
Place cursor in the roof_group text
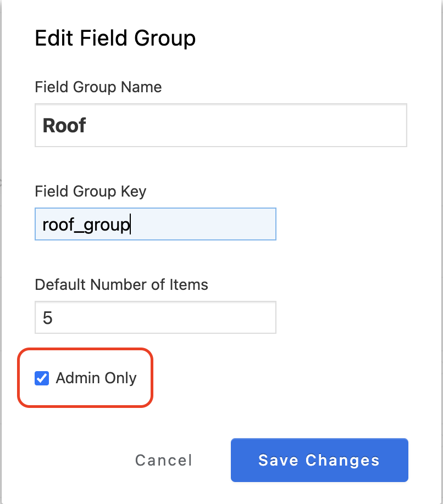(86, 225)
